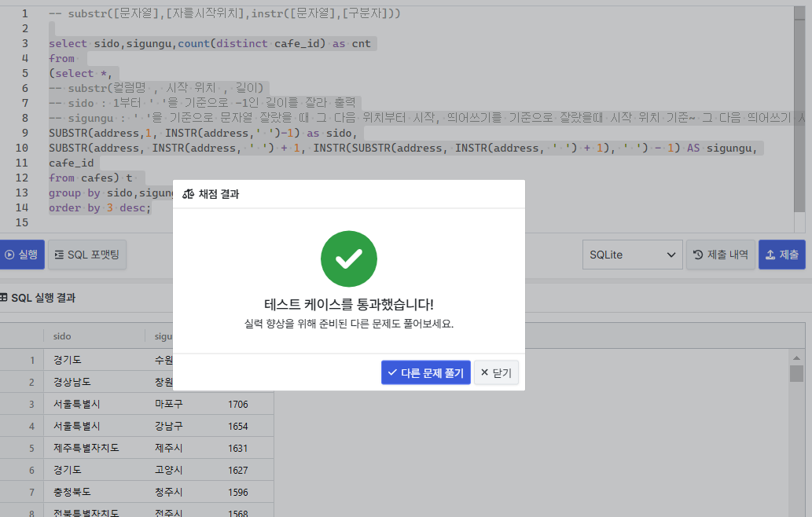This screenshot has height=517, width=812.
Task: Click the 1706 count value
Action: tap(237, 404)
